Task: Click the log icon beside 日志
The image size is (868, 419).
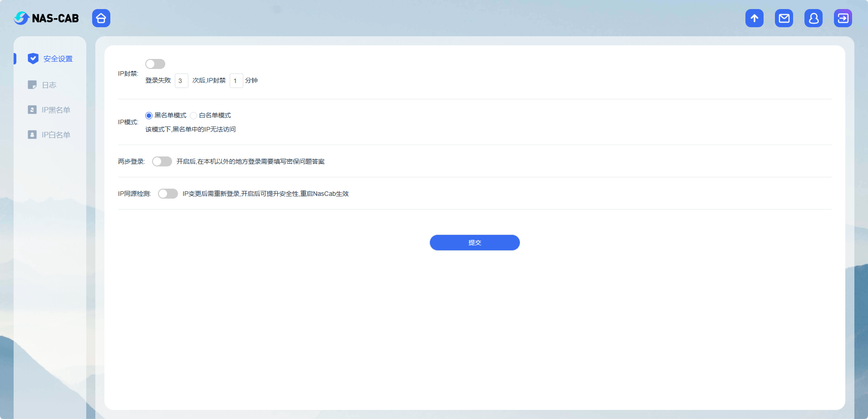Action: tap(32, 85)
